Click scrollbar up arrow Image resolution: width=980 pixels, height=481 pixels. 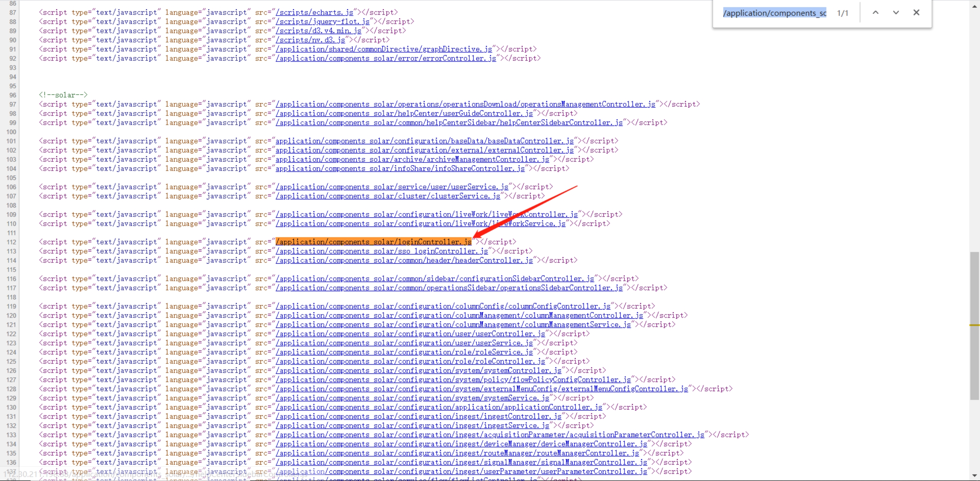(975, 6)
